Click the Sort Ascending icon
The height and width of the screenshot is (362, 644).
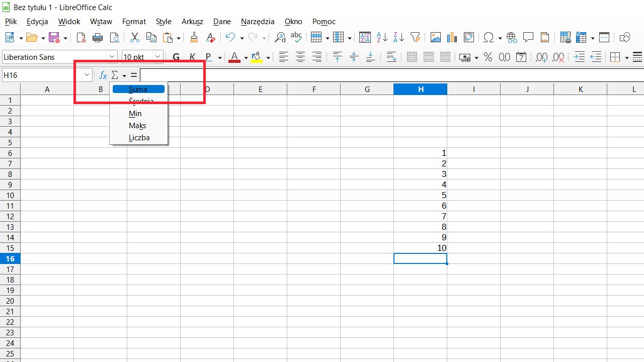click(382, 37)
